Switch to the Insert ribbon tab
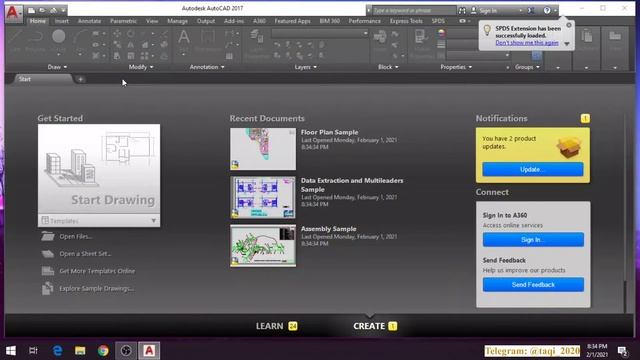The height and width of the screenshot is (360, 640). [x=62, y=21]
